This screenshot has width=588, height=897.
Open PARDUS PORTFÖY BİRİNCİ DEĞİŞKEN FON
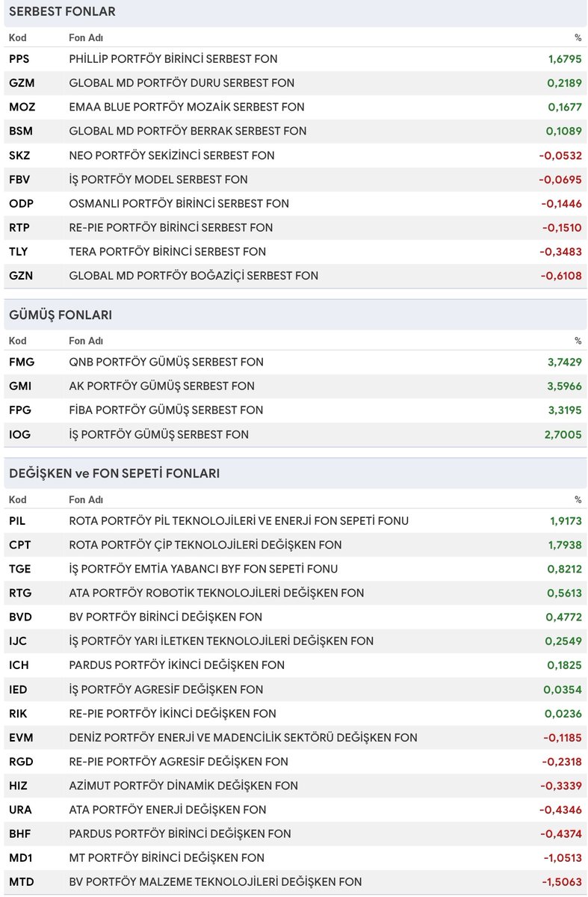180,833
